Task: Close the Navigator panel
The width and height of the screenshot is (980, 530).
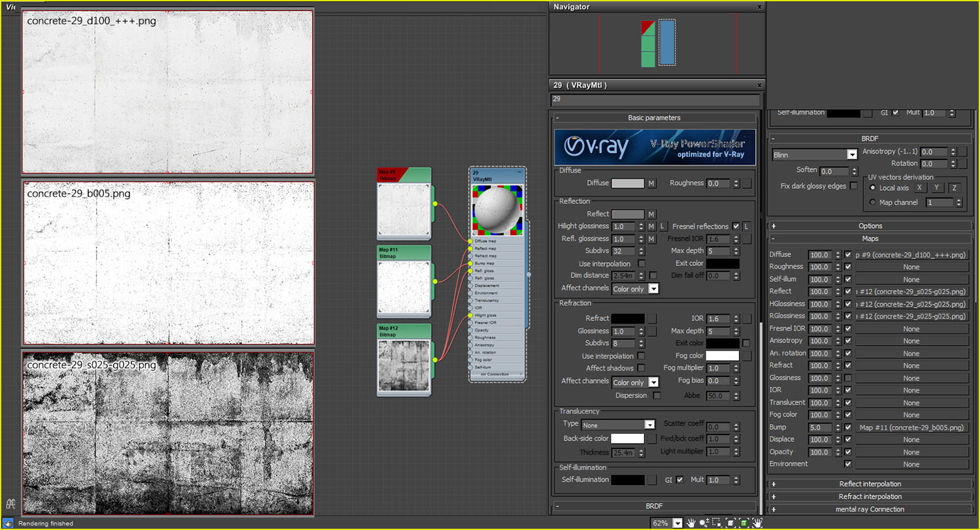Action: coord(759,7)
